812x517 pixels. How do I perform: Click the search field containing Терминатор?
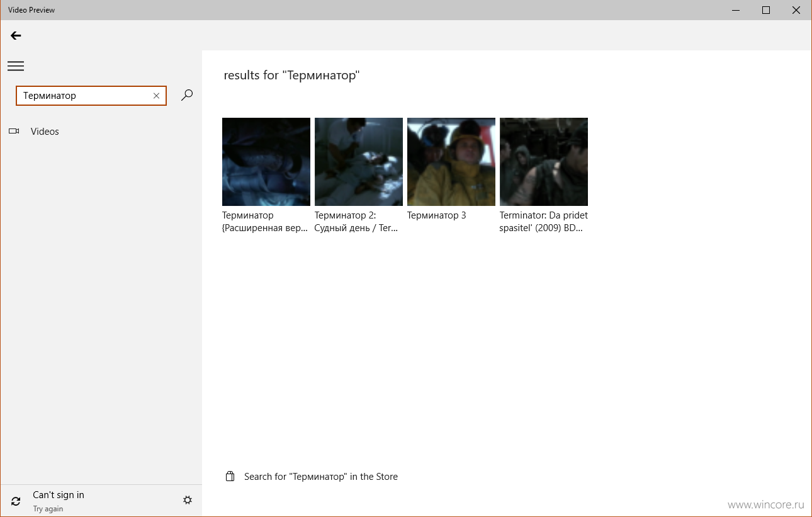click(x=91, y=96)
